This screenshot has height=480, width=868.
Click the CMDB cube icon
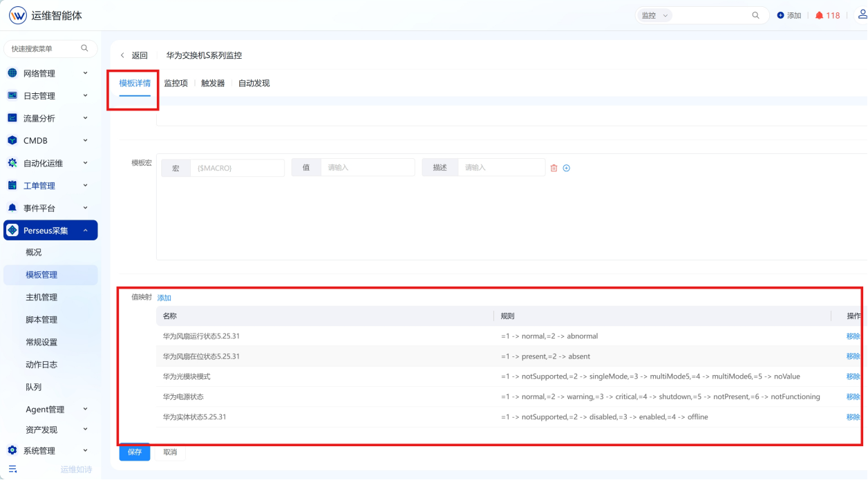click(12, 140)
